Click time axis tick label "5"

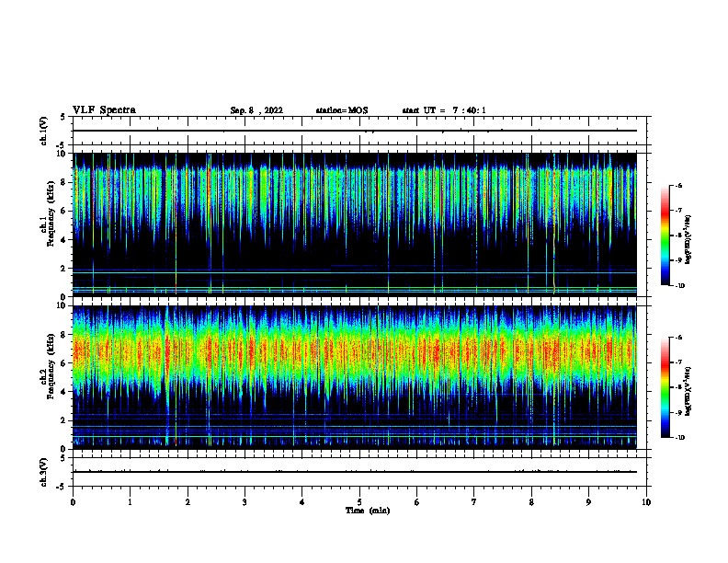point(359,502)
